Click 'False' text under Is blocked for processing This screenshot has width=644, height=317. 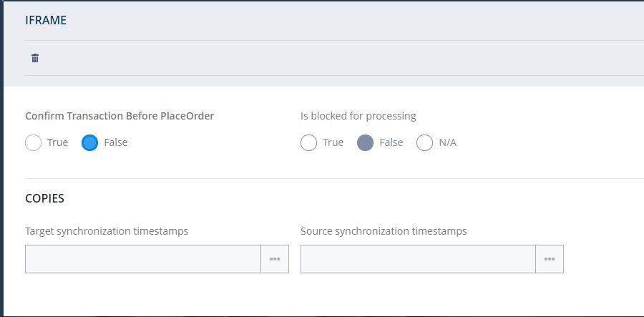(x=391, y=142)
